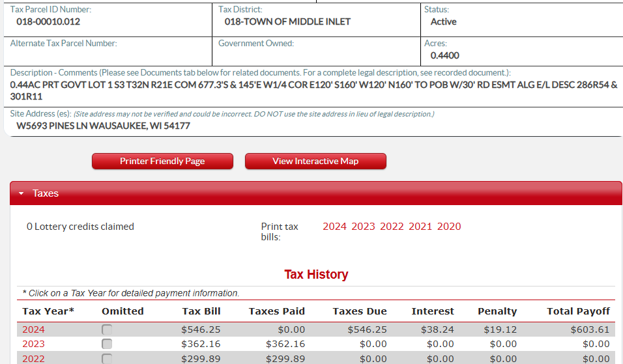Toggle the Omitted checkbox for 2022
The image size is (623, 364).
pos(108,358)
